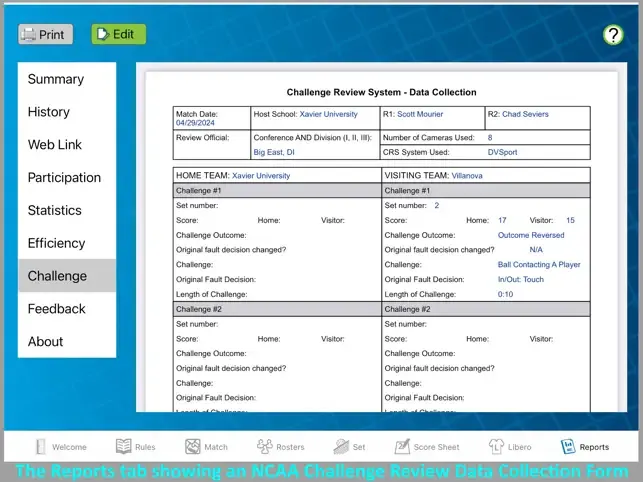This screenshot has height=482, width=643.
Task: Open the help question mark icon
Action: coord(613,35)
